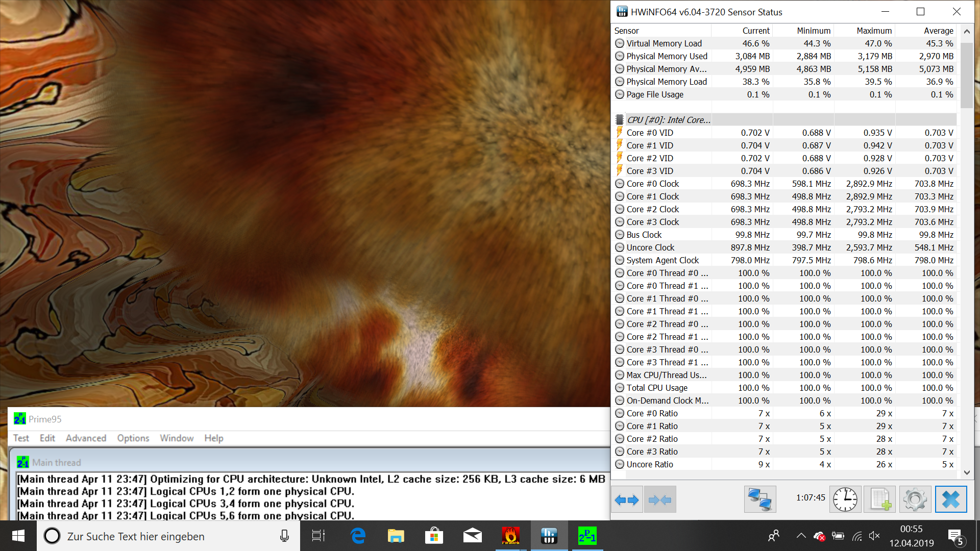Select the Core #0 Clock sensor row
The image size is (980, 551).
click(x=653, y=184)
